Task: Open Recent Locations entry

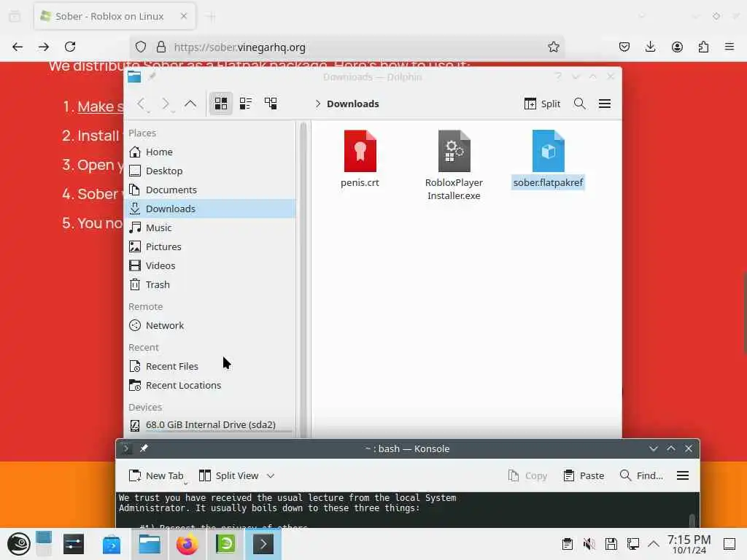Action: [210, 385]
